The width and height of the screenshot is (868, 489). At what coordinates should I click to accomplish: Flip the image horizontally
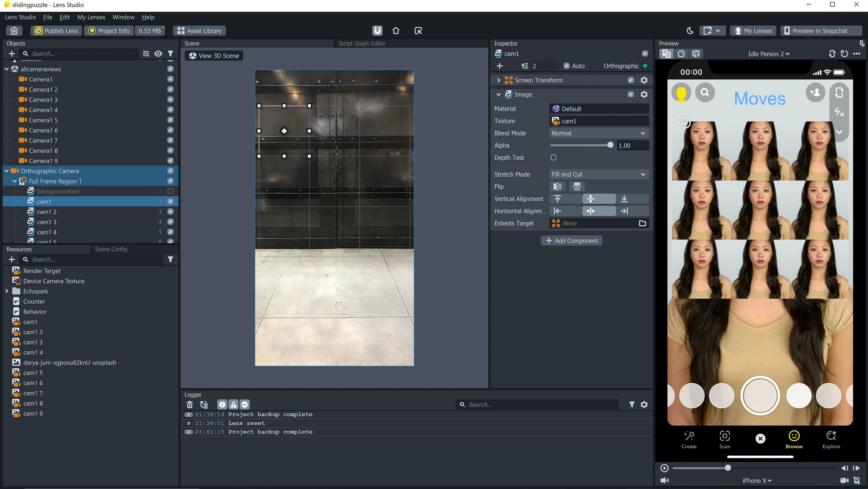pos(557,187)
